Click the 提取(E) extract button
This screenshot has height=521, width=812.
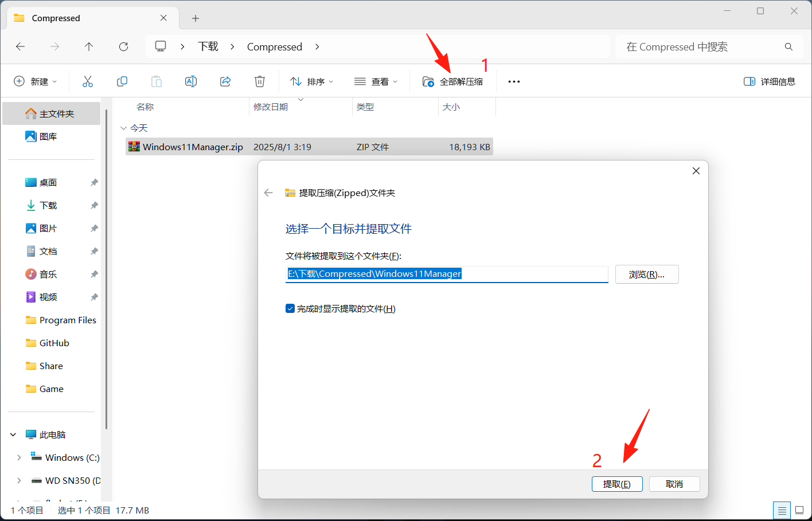coord(616,484)
